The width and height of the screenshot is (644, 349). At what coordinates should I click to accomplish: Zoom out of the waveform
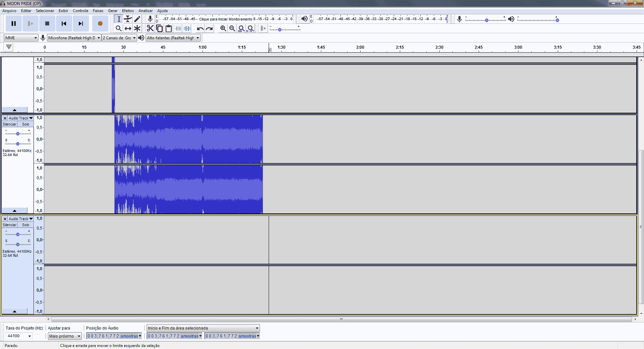click(232, 29)
